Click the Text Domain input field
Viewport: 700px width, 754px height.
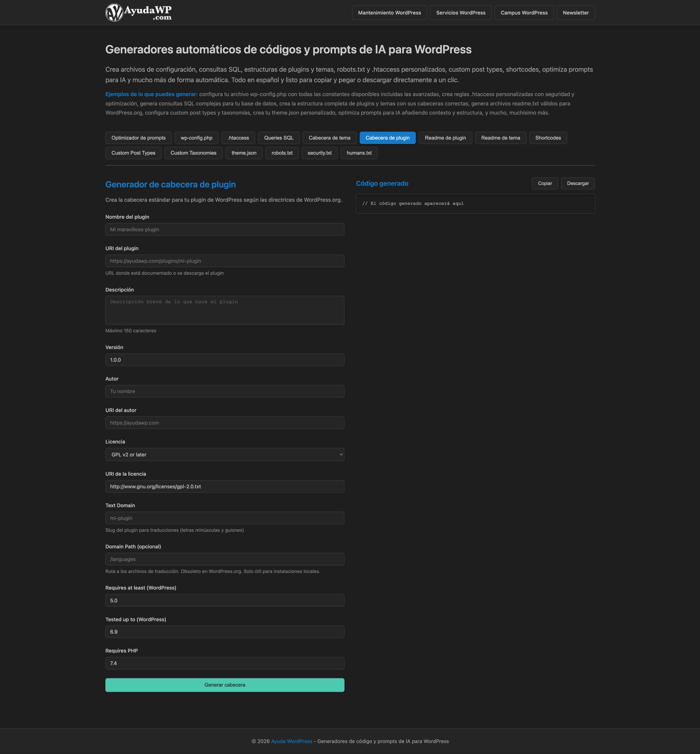[x=225, y=518]
